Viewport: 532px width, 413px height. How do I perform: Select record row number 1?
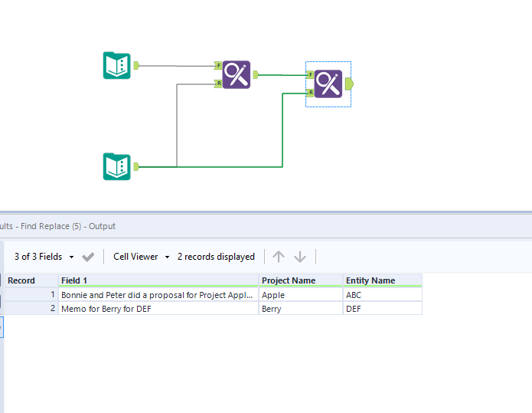tap(31, 294)
